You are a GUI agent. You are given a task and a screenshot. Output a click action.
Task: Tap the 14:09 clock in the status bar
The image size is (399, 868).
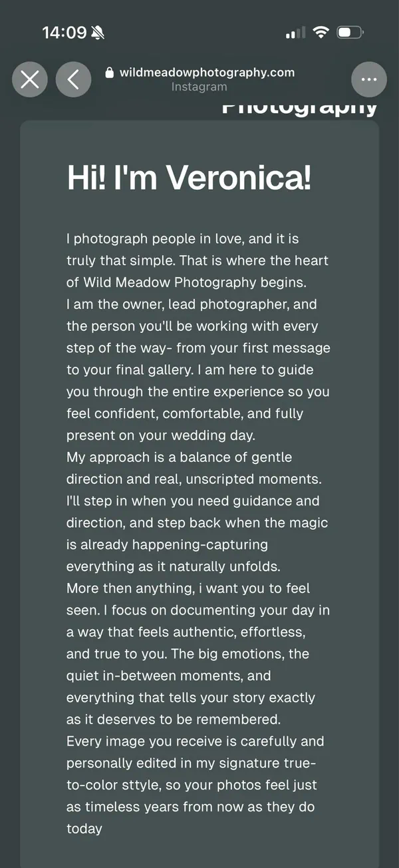click(65, 32)
